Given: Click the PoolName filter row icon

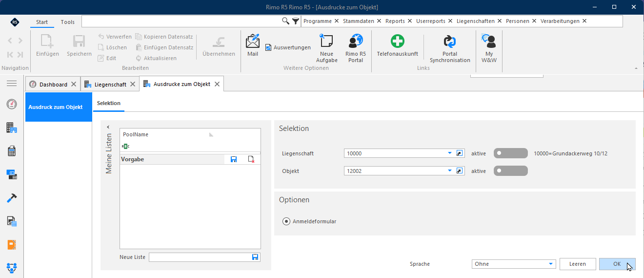Looking at the screenshot, I should click(126, 146).
